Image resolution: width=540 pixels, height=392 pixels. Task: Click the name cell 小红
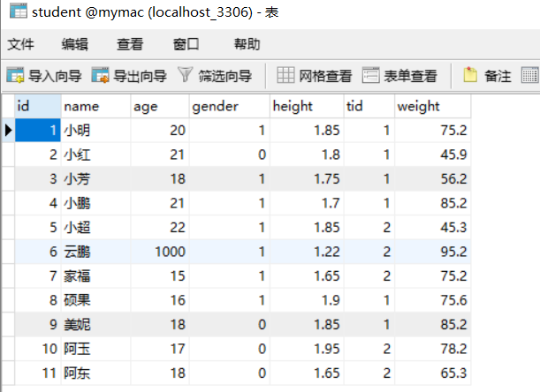(96, 155)
